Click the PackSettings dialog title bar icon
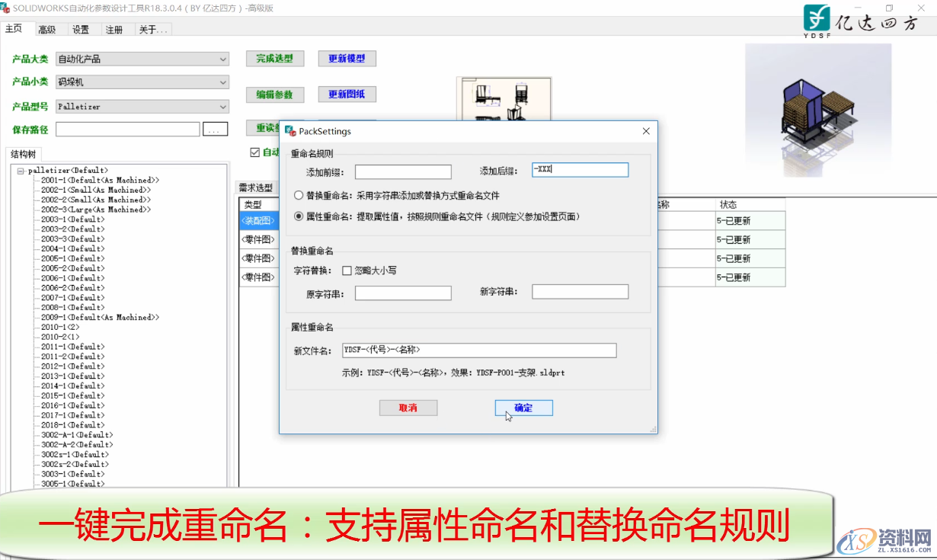Viewport: 937px width, 560px height. click(289, 130)
